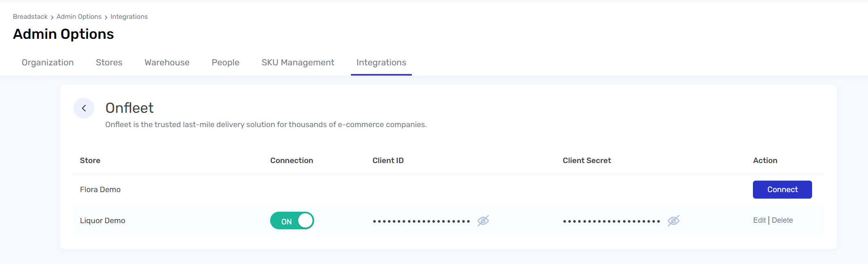
Task: Switch to the Stores tab
Action: 109,63
